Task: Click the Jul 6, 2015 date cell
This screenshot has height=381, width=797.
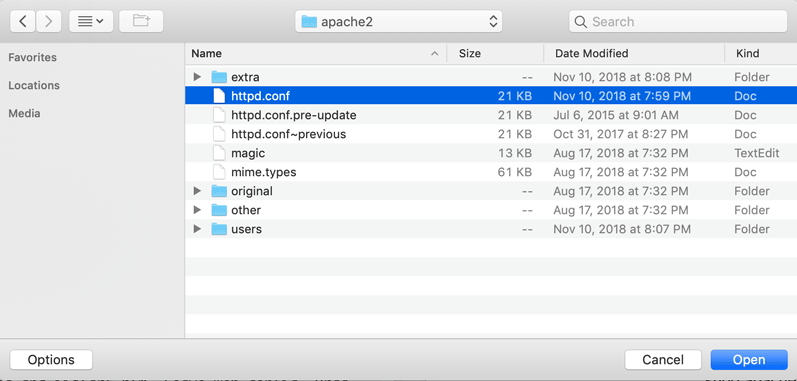Action: 616,115
